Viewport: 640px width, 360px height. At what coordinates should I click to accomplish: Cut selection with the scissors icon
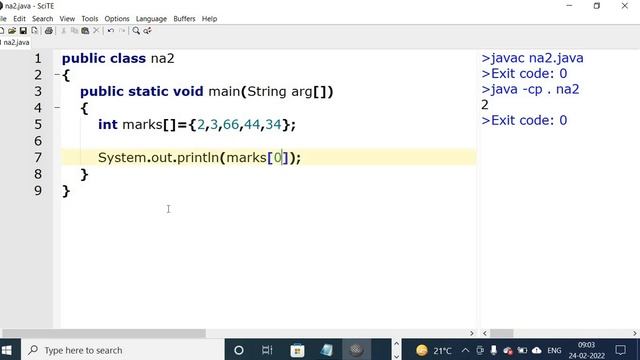[x=64, y=31]
